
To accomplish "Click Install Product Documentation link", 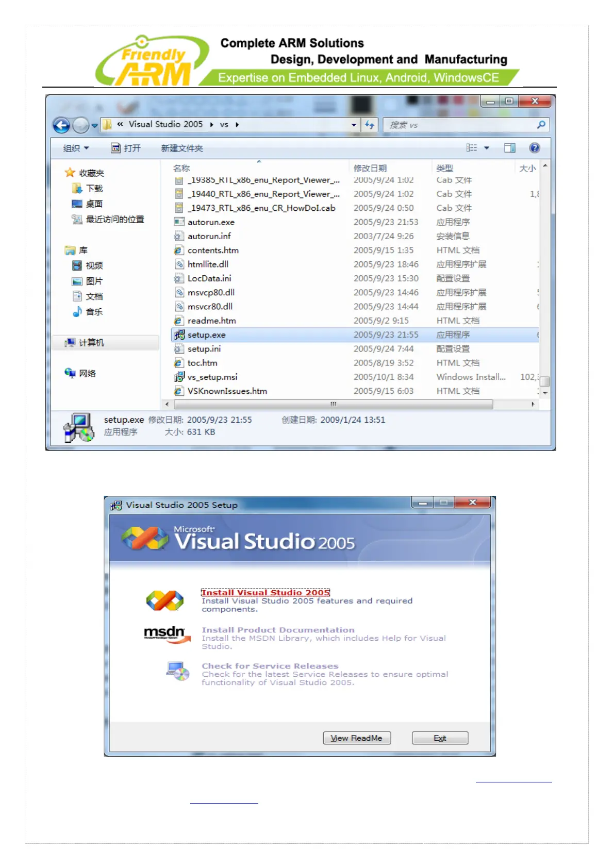I will [x=278, y=630].
